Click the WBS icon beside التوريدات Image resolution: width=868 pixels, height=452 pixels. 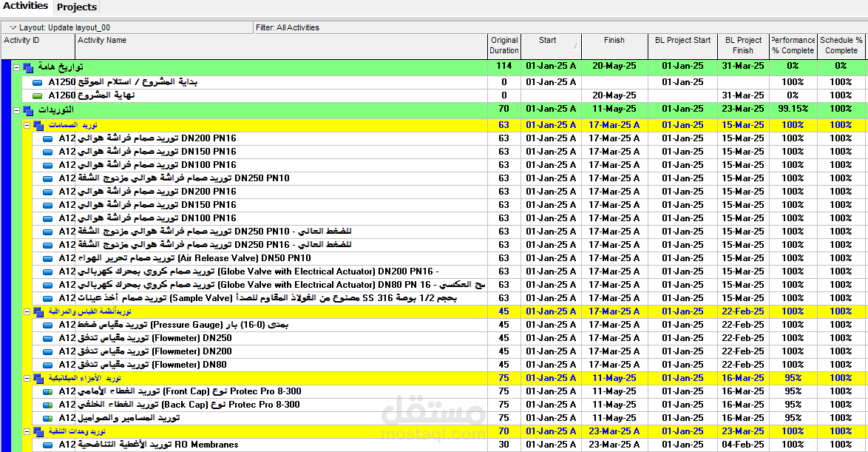(x=28, y=111)
